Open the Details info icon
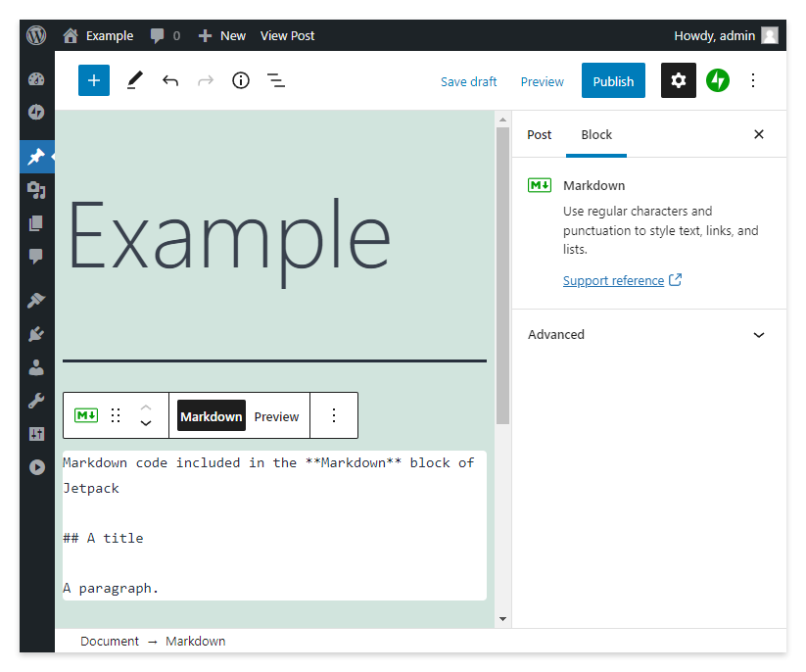806x672 pixels. [x=241, y=81]
